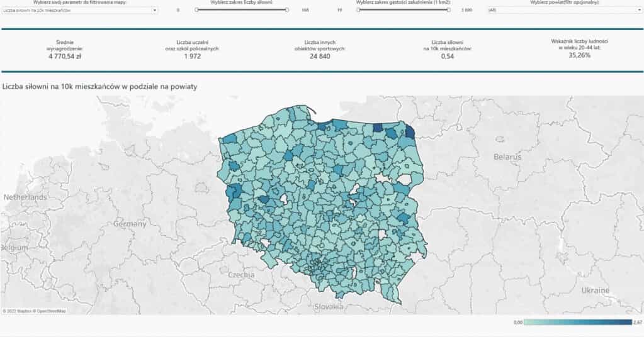Click the gym count minimum value 0
This screenshot has height=337, width=644.
tap(178, 10)
